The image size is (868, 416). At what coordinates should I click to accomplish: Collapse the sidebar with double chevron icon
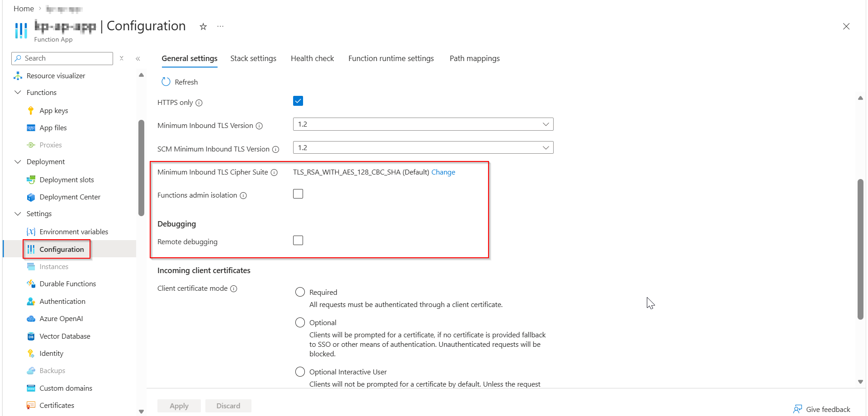(138, 58)
